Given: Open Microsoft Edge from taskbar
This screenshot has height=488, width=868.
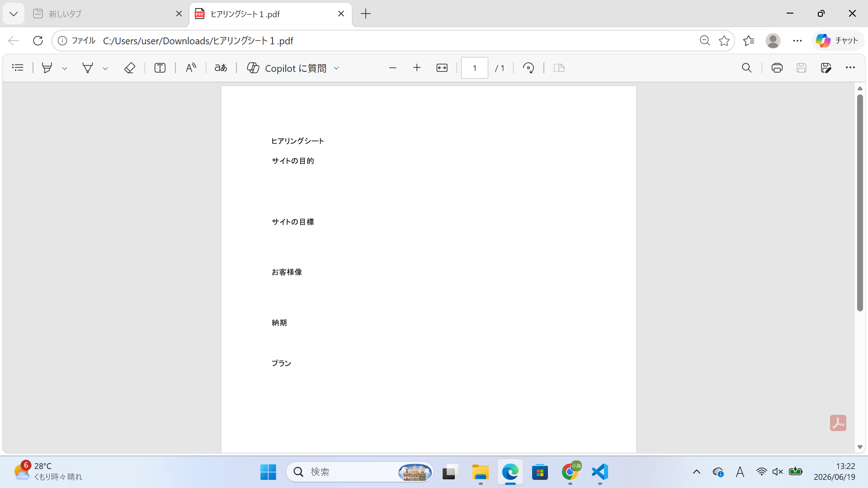Looking at the screenshot, I should pos(510,472).
